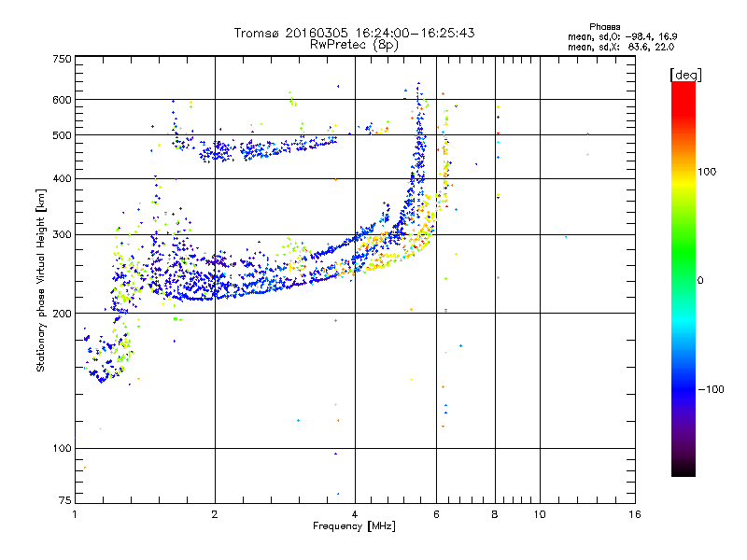
Task: Click the y-axis '500' tick label
Action: point(62,135)
